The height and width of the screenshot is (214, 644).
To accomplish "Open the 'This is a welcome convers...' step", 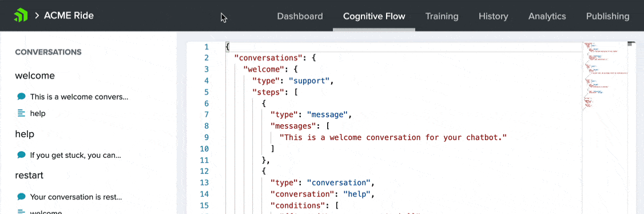I will (x=79, y=97).
